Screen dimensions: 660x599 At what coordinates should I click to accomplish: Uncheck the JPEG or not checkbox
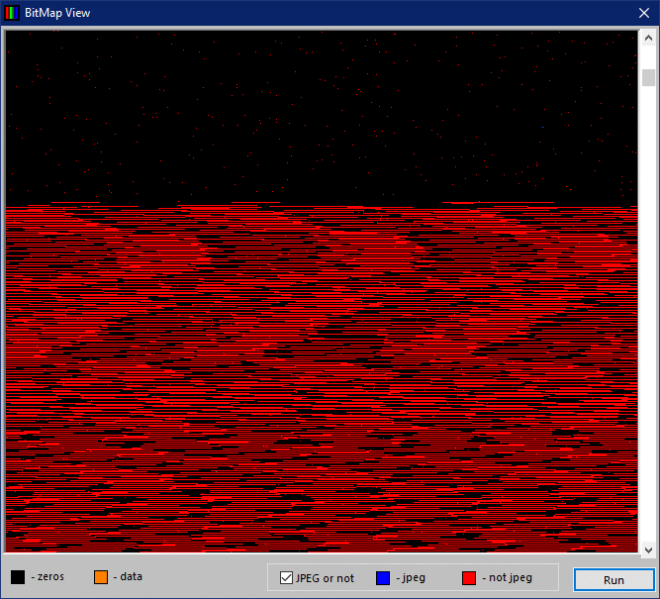[x=286, y=578]
